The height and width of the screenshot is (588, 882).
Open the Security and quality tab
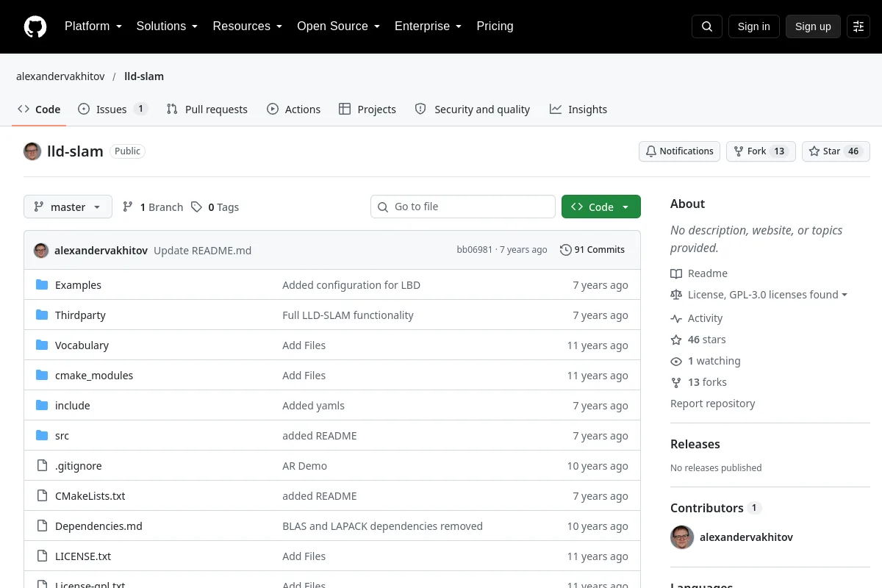pos(472,110)
